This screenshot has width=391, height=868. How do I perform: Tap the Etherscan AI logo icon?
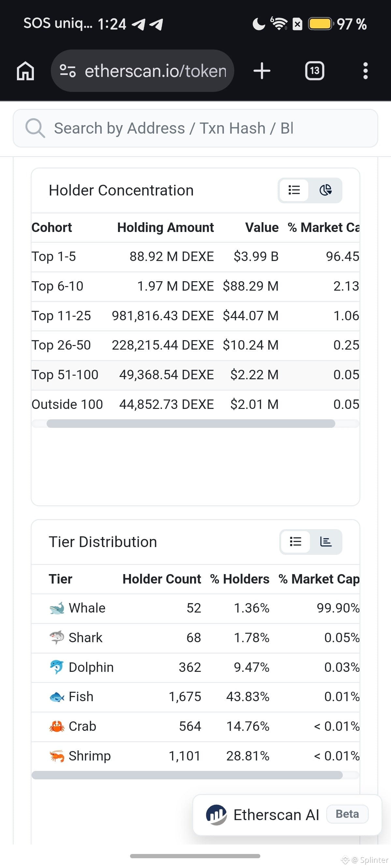tap(216, 815)
